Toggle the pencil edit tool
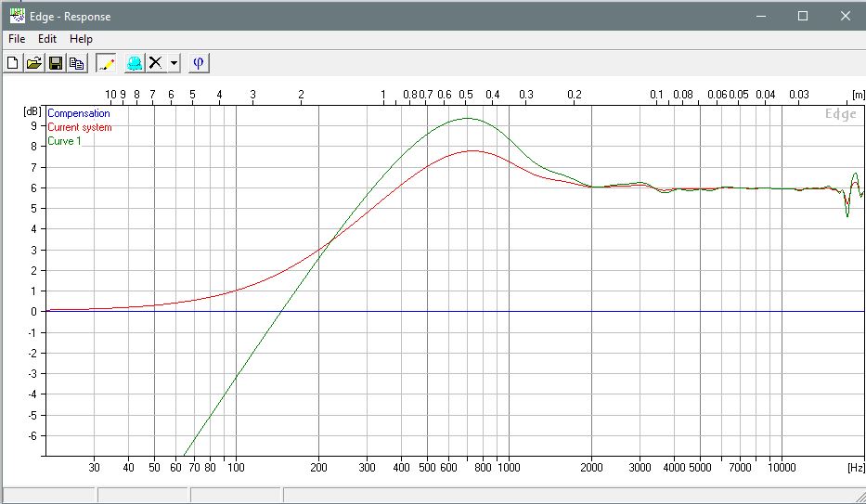 106,63
